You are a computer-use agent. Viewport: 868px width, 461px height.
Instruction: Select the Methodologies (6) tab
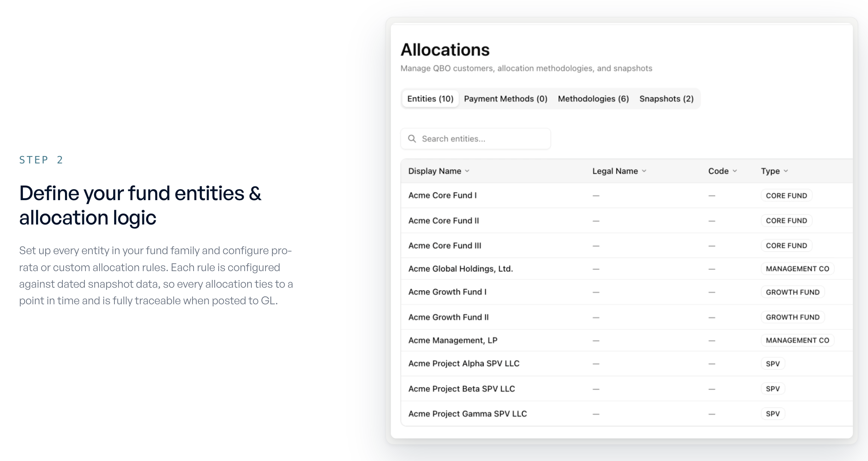pos(593,99)
